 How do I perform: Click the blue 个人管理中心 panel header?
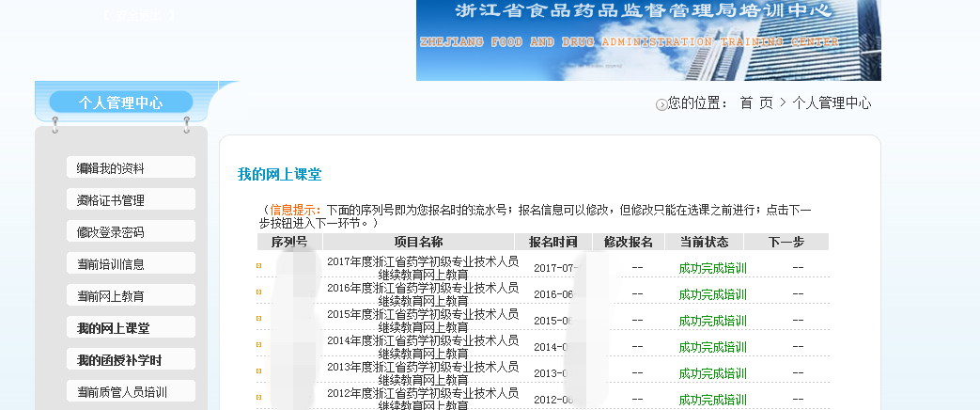pos(121,102)
